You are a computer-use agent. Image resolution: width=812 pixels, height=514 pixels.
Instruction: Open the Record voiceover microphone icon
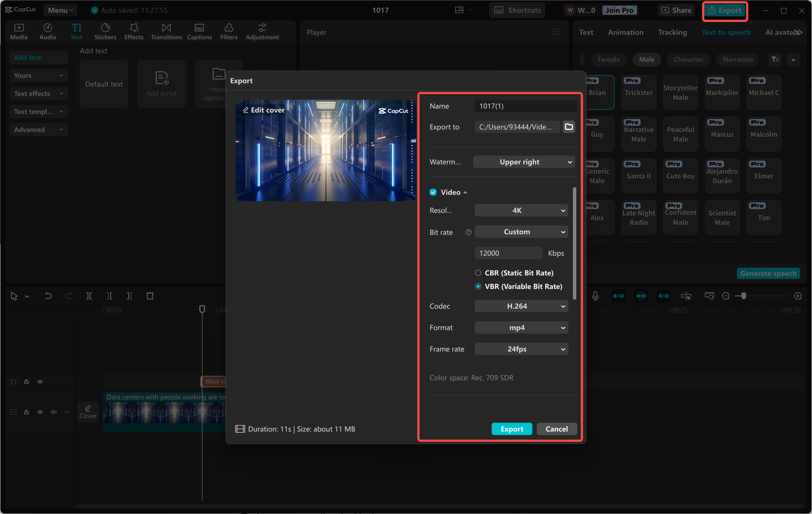(595, 296)
